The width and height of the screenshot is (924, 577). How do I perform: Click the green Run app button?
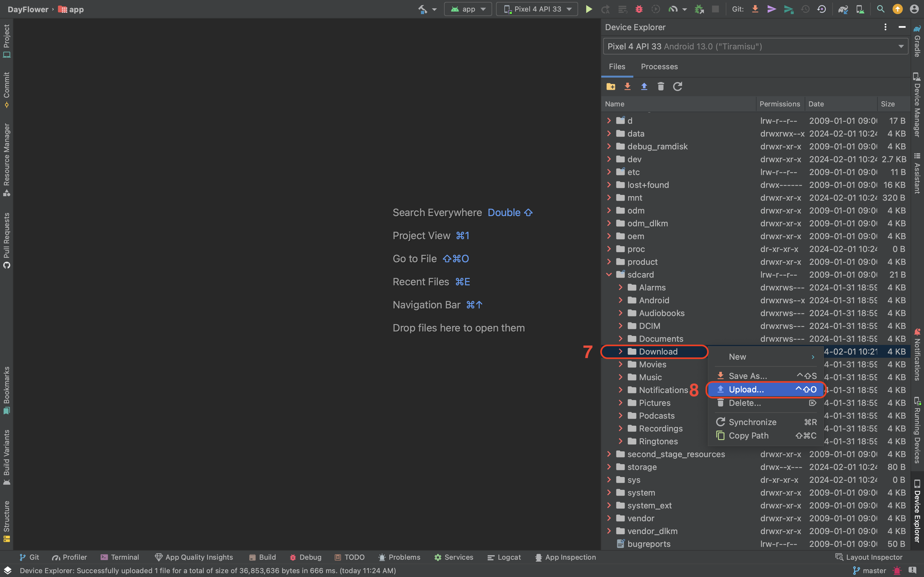pos(588,9)
